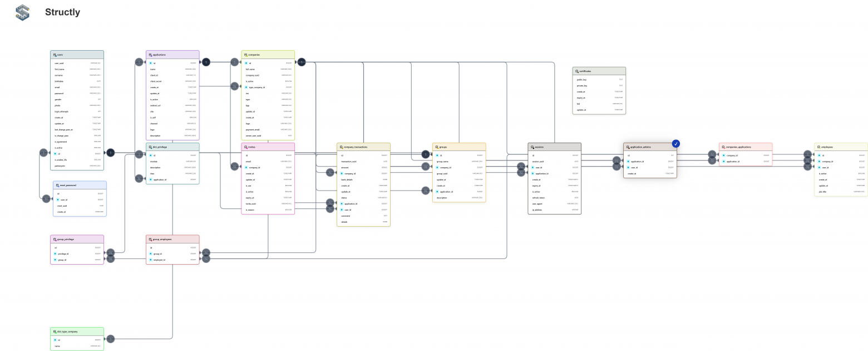
Task: Click the table icon in employees header
Action: pyautogui.click(x=818, y=147)
